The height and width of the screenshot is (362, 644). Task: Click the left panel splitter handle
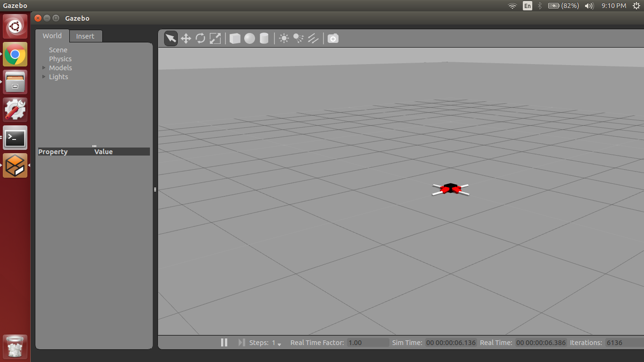pyautogui.click(x=155, y=189)
